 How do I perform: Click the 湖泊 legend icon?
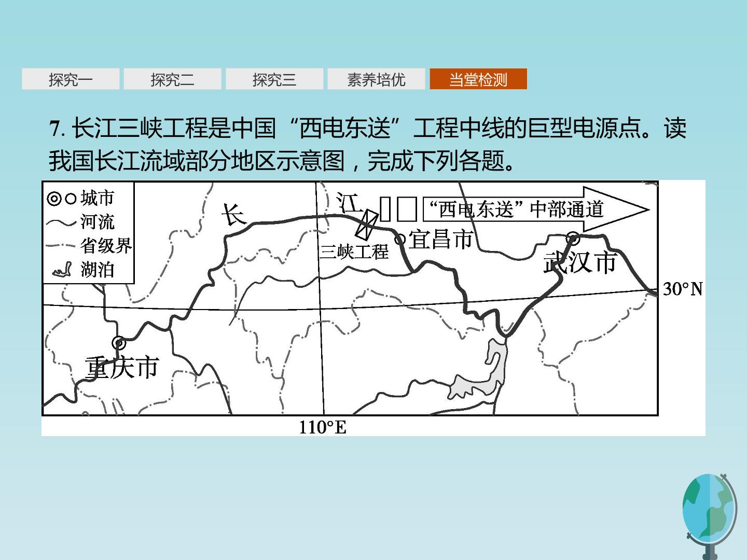tap(62, 270)
